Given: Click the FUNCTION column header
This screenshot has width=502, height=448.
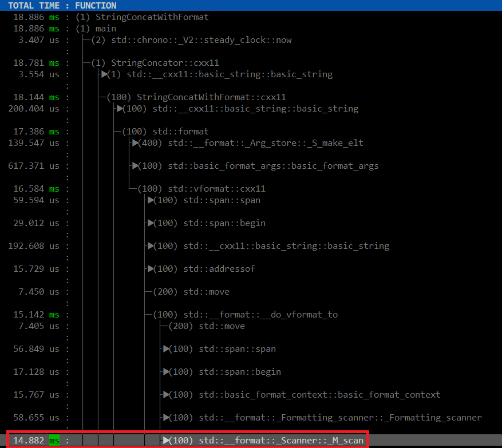Looking at the screenshot, I should tap(96, 5).
